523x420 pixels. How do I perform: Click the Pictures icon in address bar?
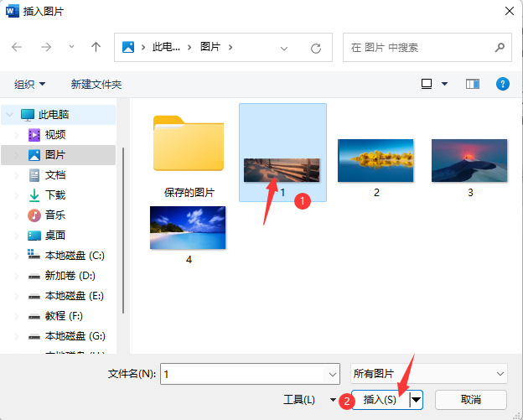point(128,47)
